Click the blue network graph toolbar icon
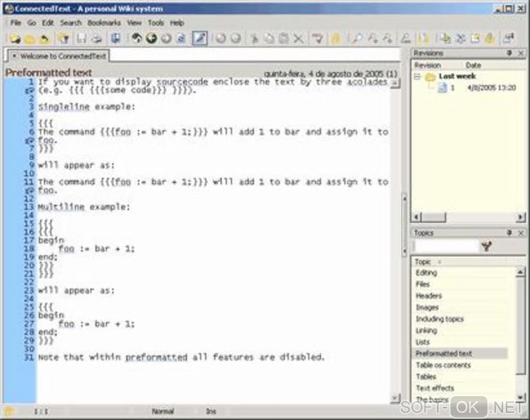The width and height of the screenshot is (530, 420). (x=460, y=38)
